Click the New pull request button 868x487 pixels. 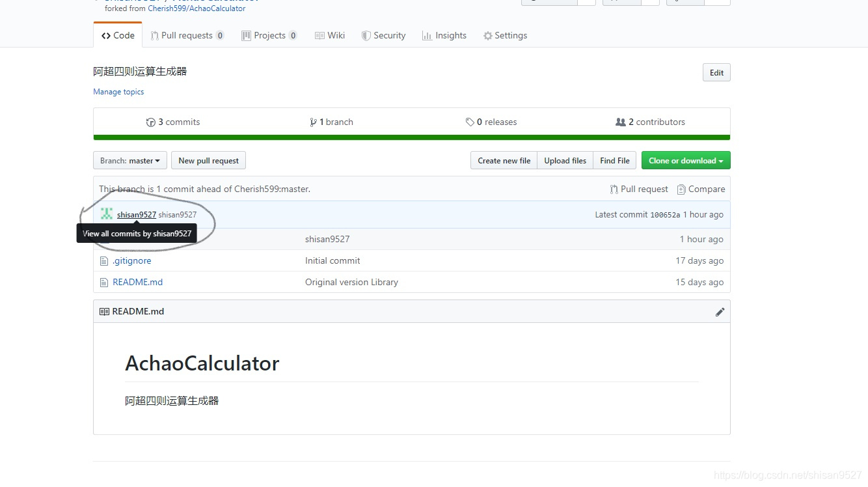208,160
